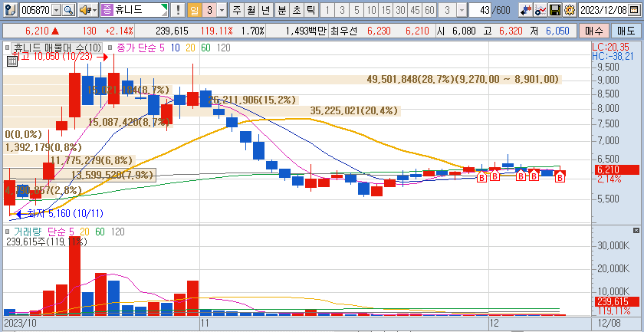Select the 45 interval button

[x=415, y=10]
